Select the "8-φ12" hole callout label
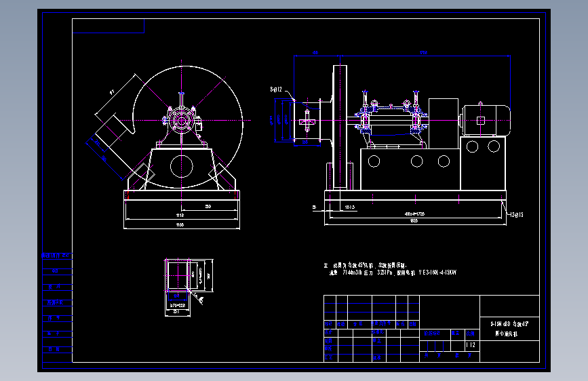This screenshot has height=381, width=588. (275, 89)
